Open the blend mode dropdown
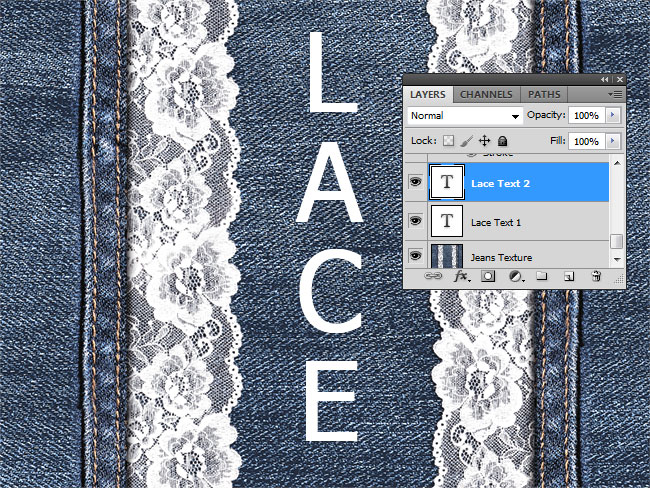This screenshot has width=650, height=488. 465,115
